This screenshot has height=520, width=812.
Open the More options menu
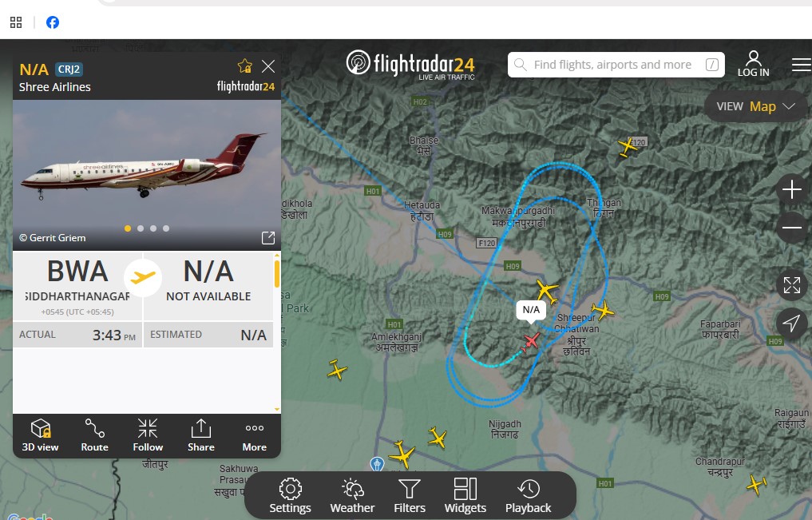pos(254,435)
